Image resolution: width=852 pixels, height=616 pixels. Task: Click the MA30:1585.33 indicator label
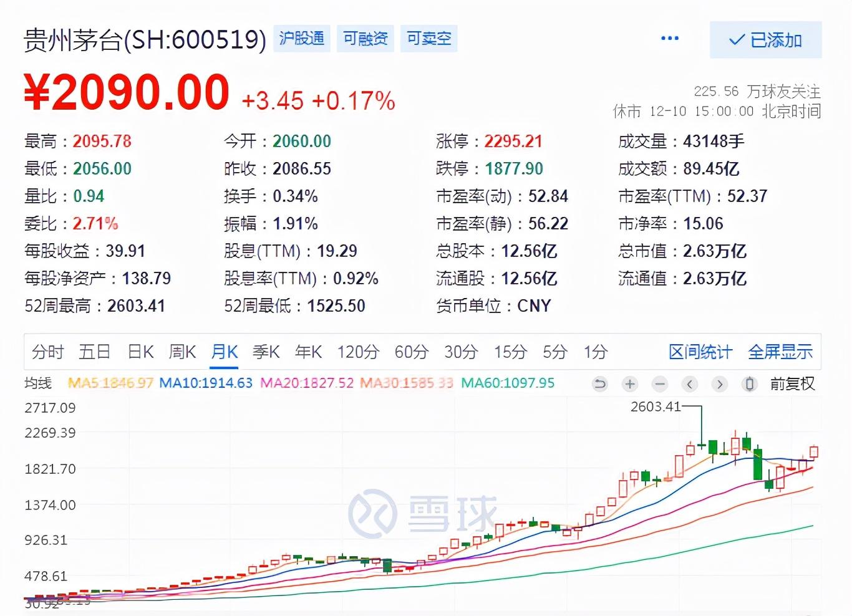(407, 383)
